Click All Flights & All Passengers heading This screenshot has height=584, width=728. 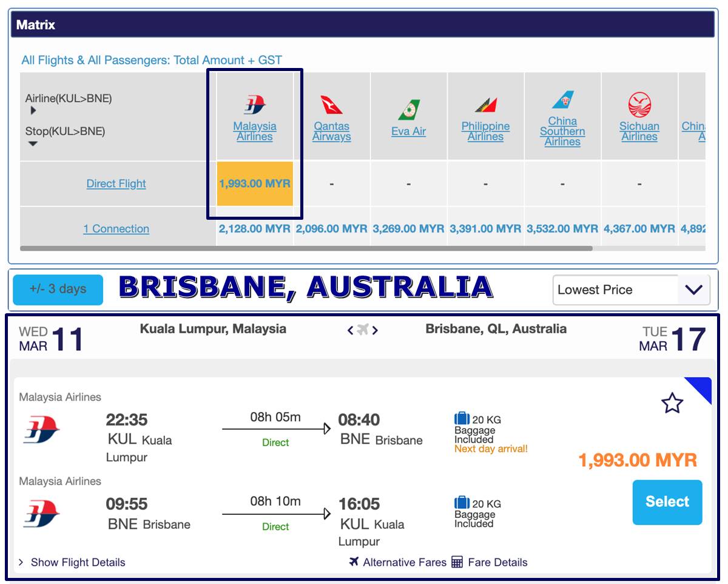point(152,60)
